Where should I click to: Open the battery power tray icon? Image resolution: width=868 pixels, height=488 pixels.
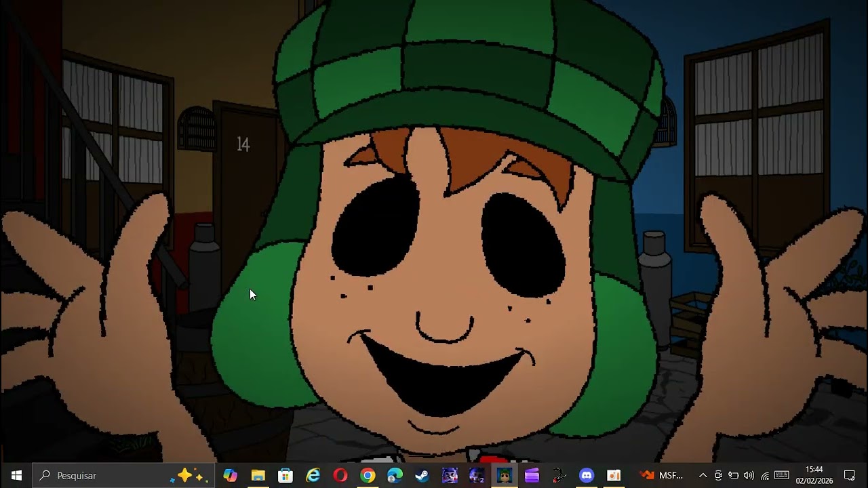(733, 476)
